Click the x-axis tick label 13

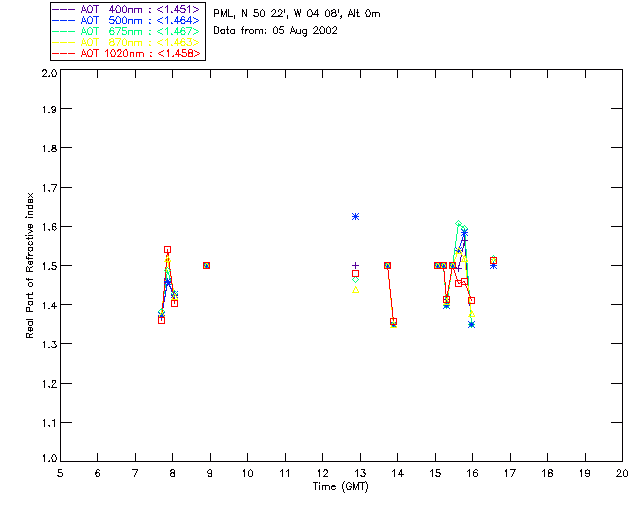[x=360, y=473]
